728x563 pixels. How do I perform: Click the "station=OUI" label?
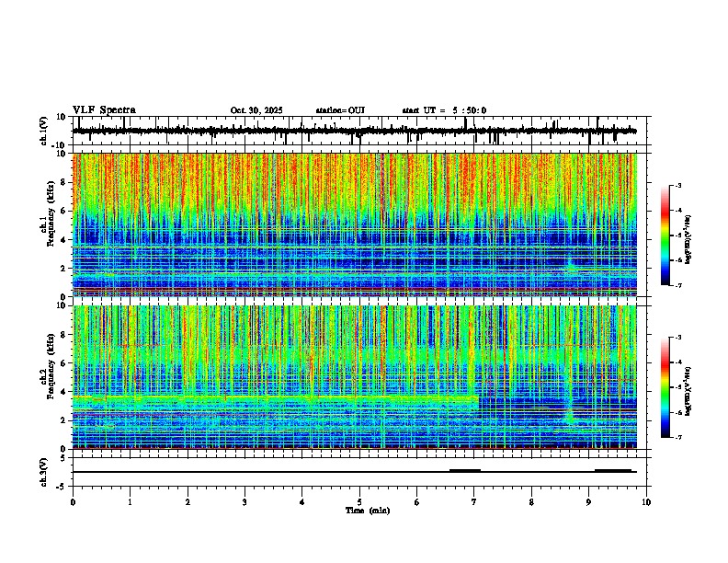[340, 110]
